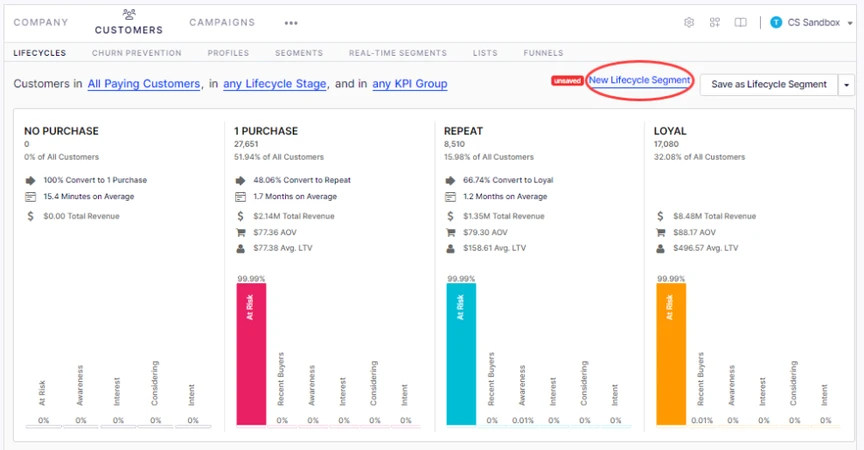864x450 pixels.
Task: Click the 1 Purchase total revenue dollar icon
Action: 240,216
